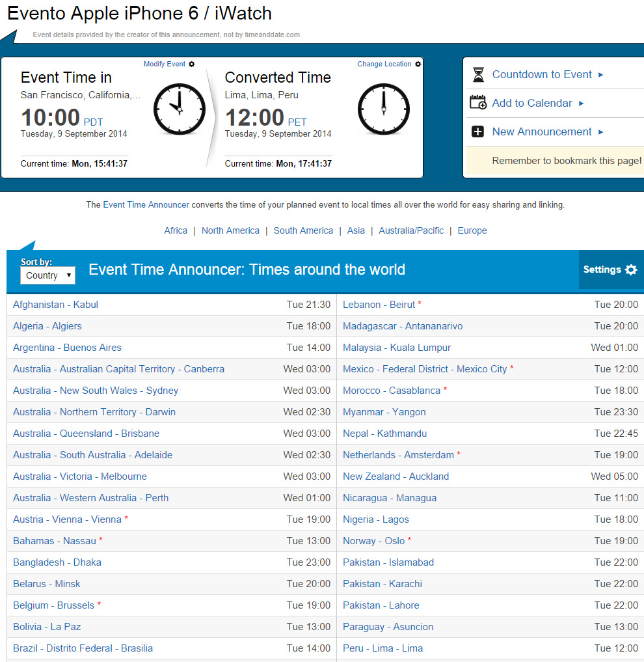
Task: Open the Sort by Country dropdown
Action: pyautogui.click(x=47, y=276)
